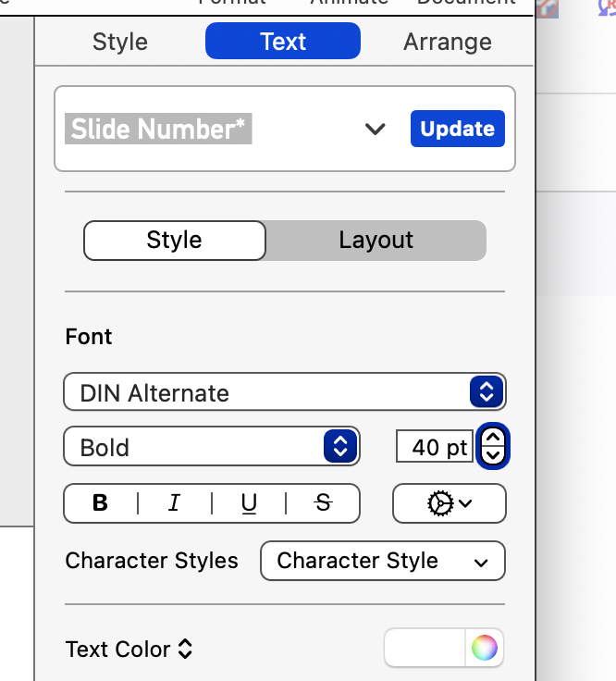Open the Arrange tab in inspector
The width and height of the screenshot is (616, 681).
pyautogui.click(x=448, y=42)
